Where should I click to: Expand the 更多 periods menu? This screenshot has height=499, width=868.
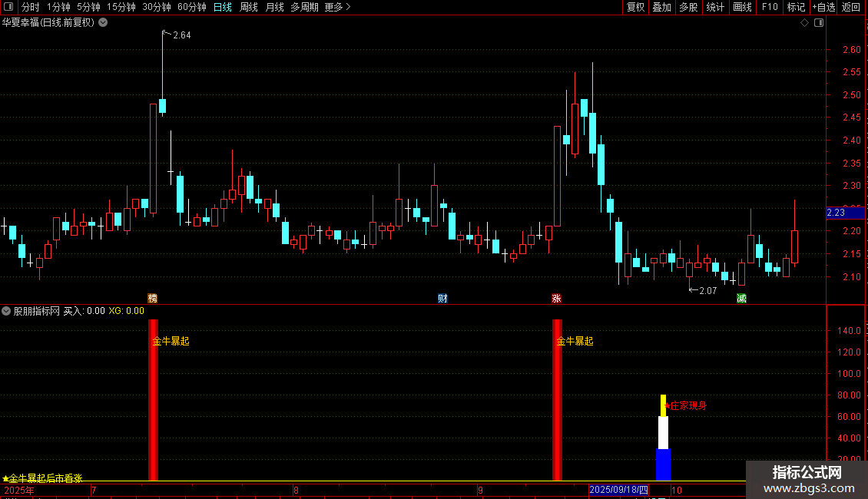pyautogui.click(x=337, y=7)
